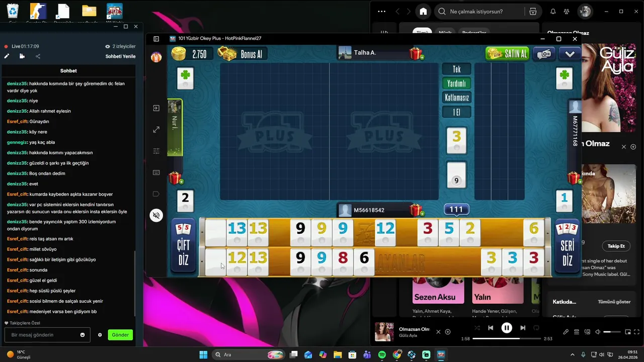This screenshot has width=644, height=362.
Task: Skip to next Spotify track
Action: tap(523, 328)
